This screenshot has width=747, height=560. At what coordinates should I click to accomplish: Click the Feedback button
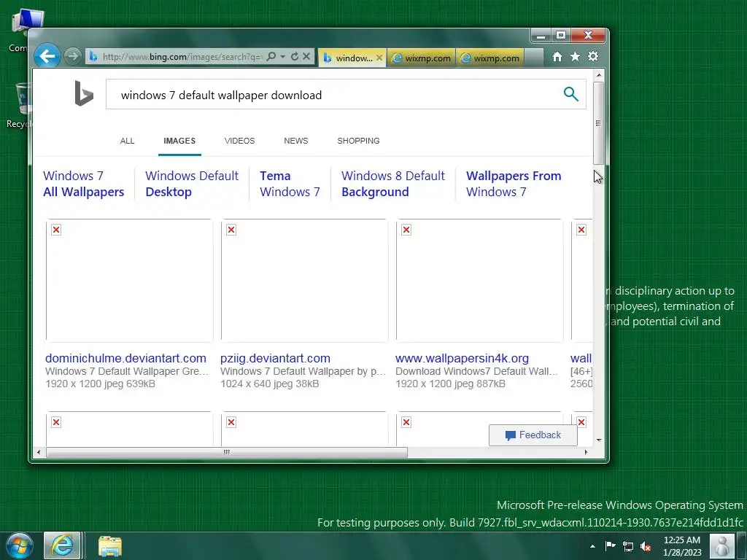[533, 435]
